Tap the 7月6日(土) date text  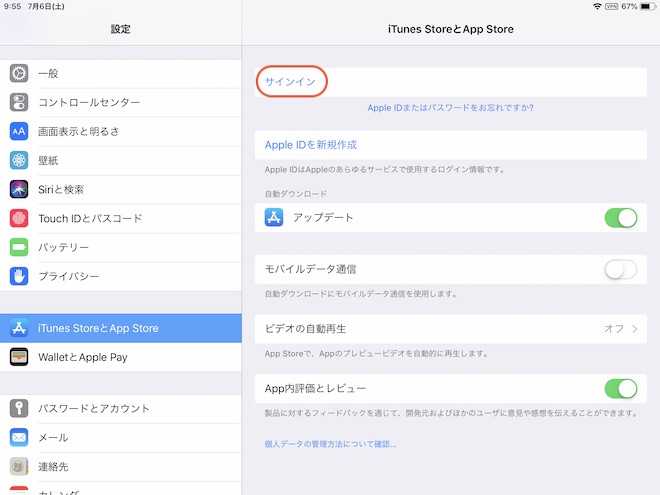[x=46, y=6]
